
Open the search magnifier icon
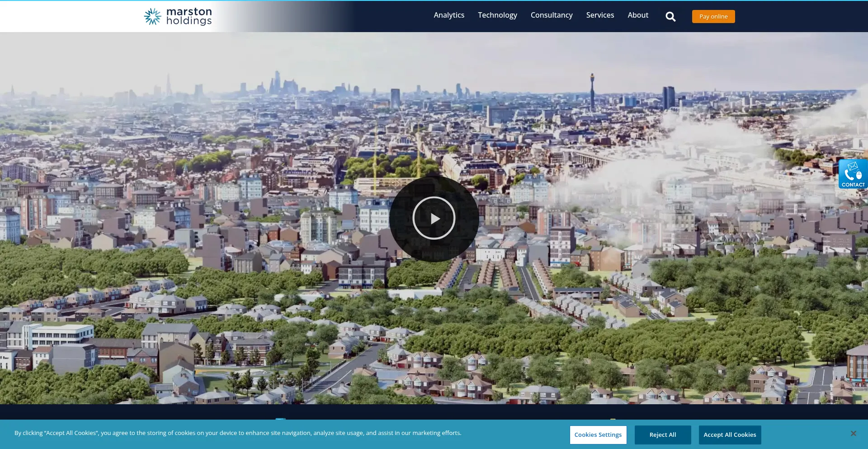[x=670, y=17]
